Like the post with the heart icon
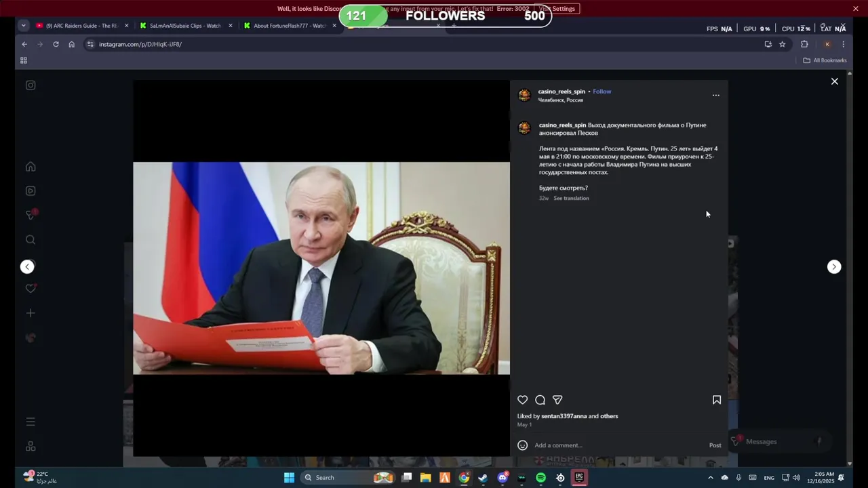Image resolution: width=868 pixels, height=488 pixels. click(522, 400)
